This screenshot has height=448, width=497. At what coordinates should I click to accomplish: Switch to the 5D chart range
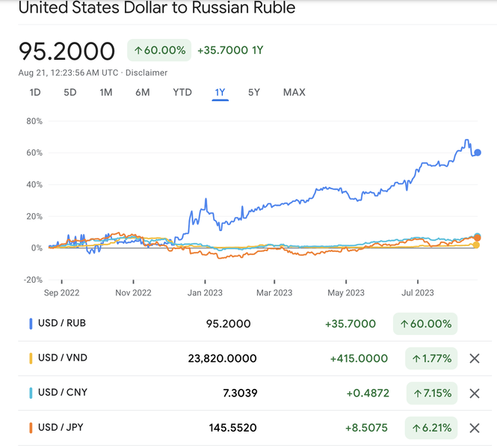point(70,93)
